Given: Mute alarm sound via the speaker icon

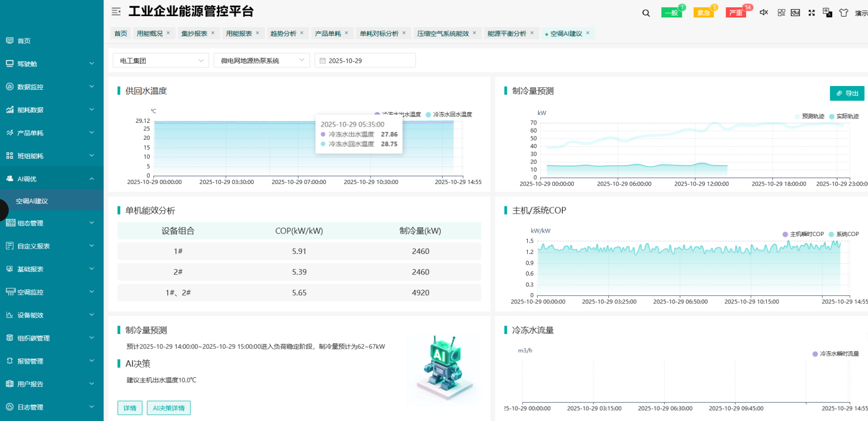Looking at the screenshot, I should coord(764,12).
